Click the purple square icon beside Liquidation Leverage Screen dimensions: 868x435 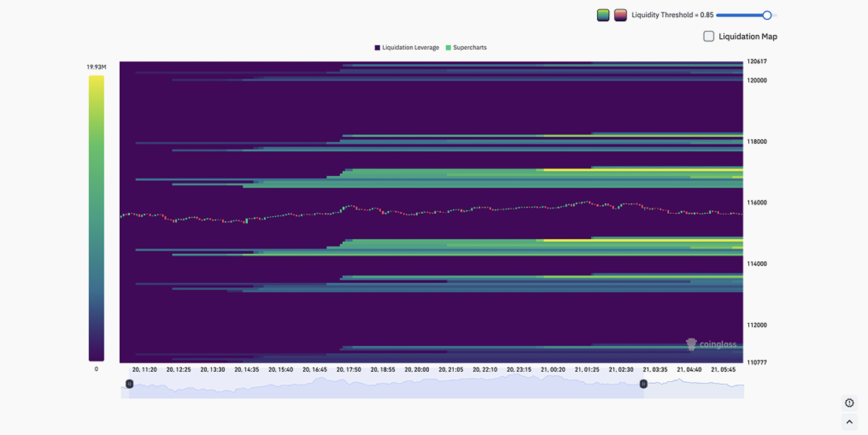coord(377,47)
